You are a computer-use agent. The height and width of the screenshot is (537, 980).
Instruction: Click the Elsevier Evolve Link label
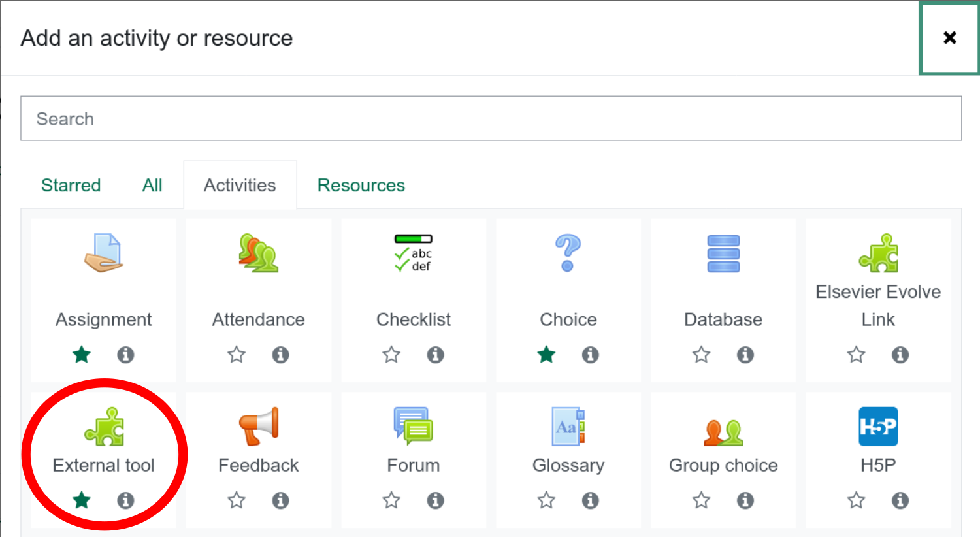click(878, 305)
